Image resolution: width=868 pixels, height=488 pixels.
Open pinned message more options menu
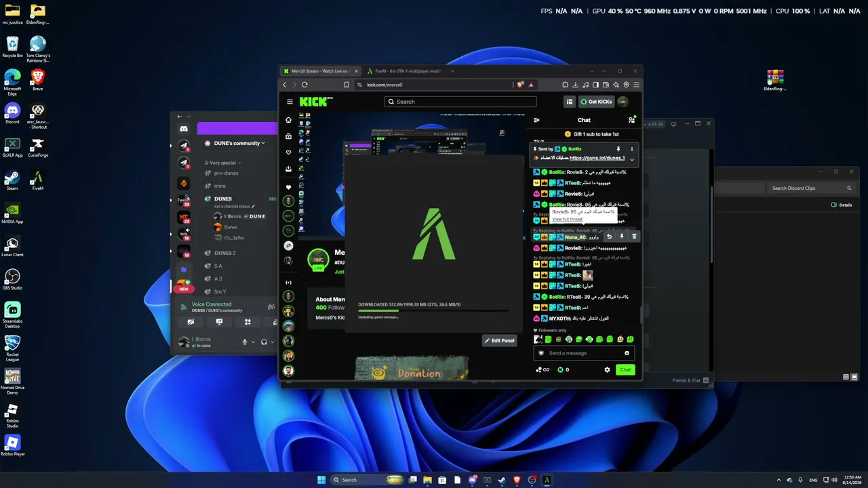632,149
